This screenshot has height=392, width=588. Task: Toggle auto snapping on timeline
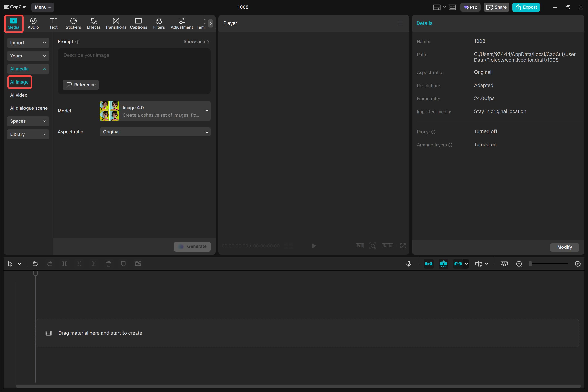(x=443, y=264)
